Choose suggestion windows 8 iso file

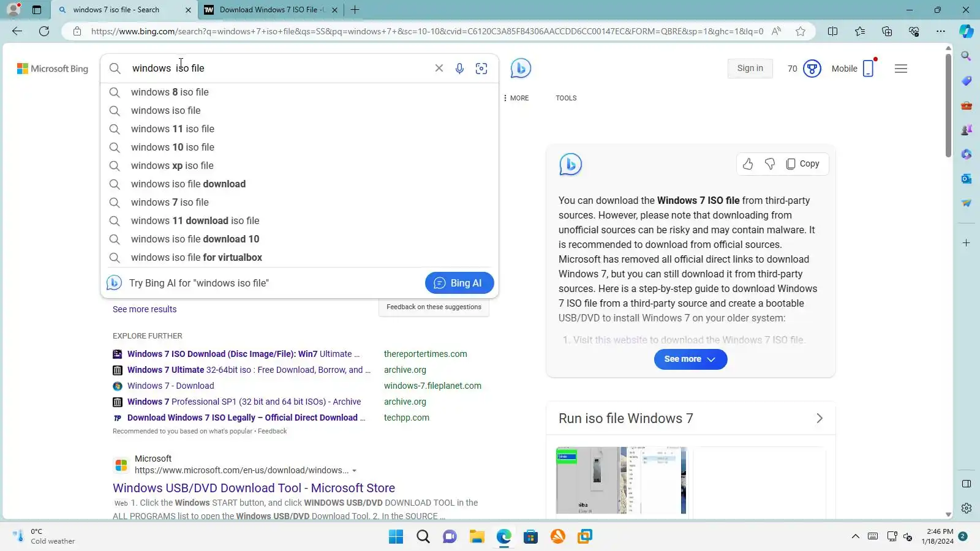300,92
